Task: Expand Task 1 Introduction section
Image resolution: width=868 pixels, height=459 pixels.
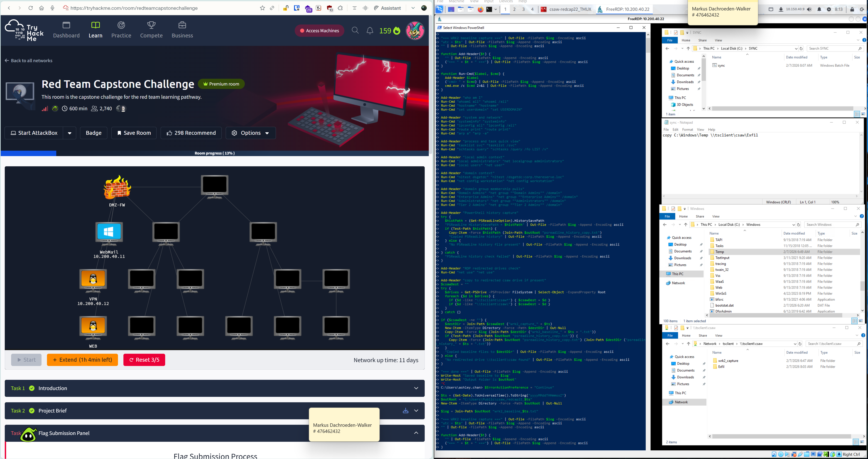Action: pos(416,388)
